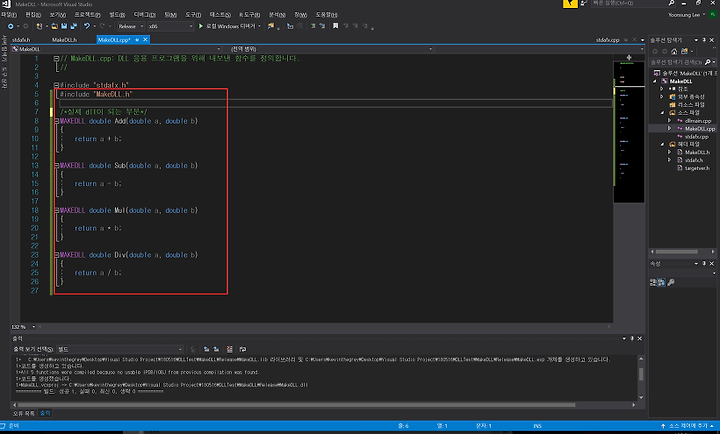Select MakeDLL.cpp in Solution Explorer
The height and width of the screenshot is (434, 720).
[700, 129]
